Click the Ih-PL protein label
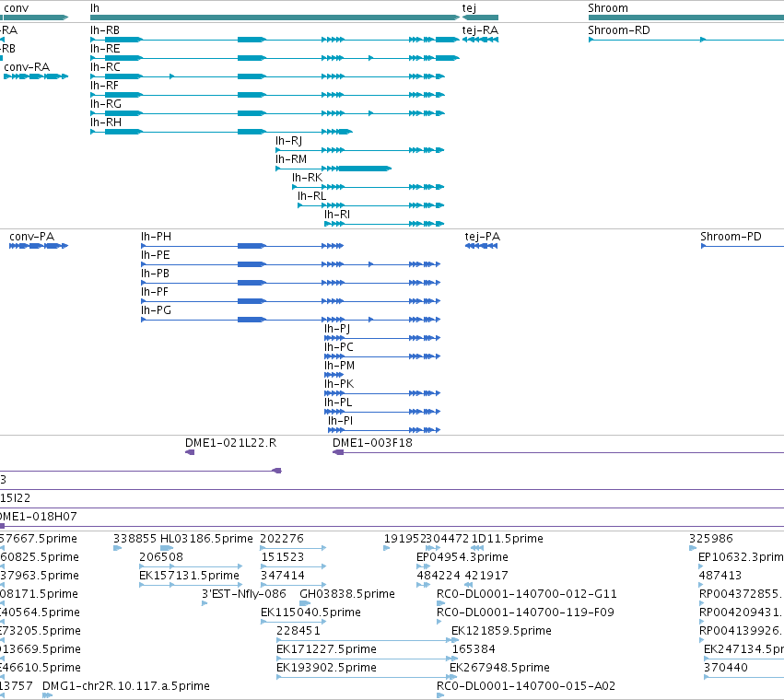The width and height of the screenshot is (784, 700). [x=338, y=402]
